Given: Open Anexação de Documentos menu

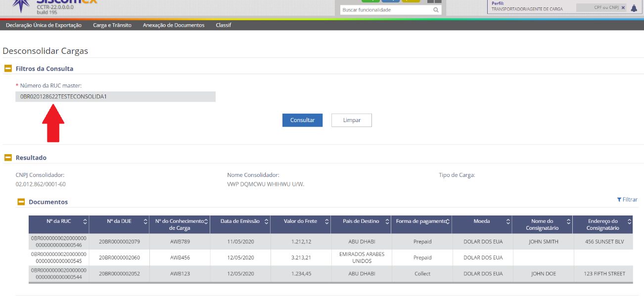Looking at the screenshot, I should (174, 25).
